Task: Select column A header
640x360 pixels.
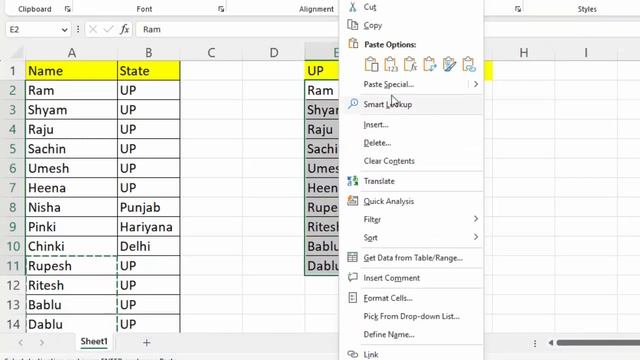Action: pos(71,53)
